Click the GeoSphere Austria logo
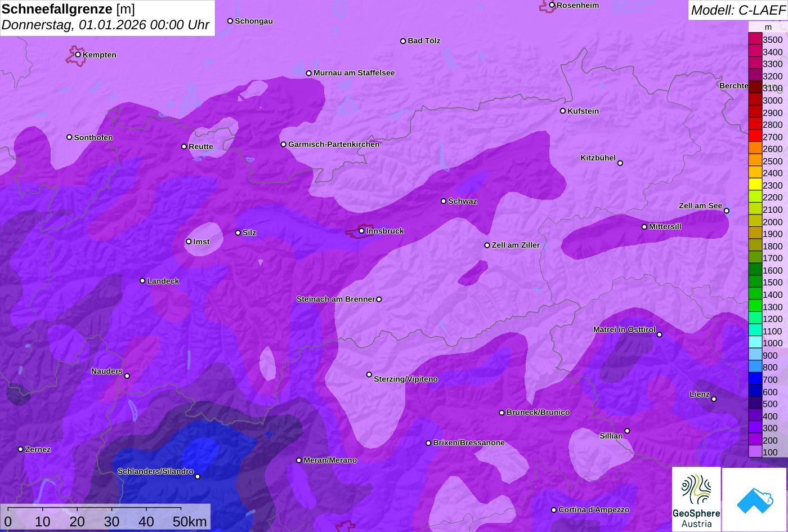The height and width of the screenshot is (532, 788). pos(696,499)
